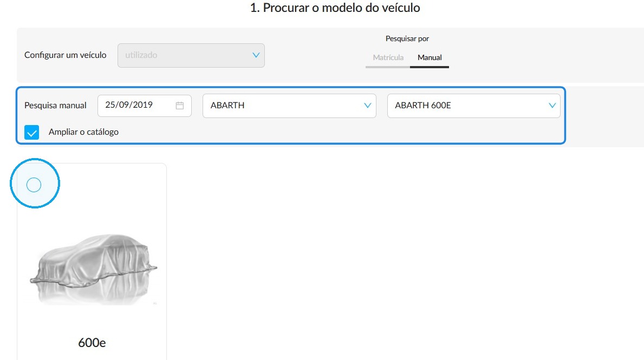Click the 'Configurar um veículo' label
Screen dimensions: 644x360
(66, 55)
